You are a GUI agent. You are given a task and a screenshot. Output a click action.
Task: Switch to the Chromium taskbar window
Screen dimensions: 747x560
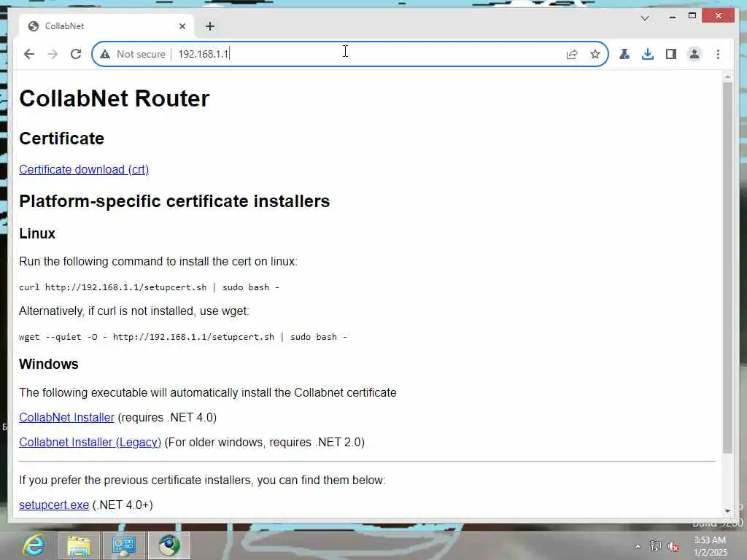coord(169,545)
